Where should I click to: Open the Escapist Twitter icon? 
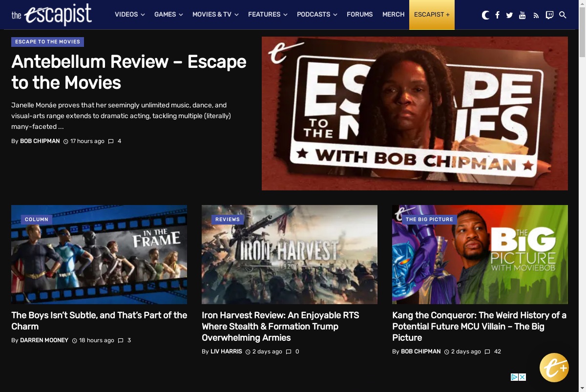(509, 15)
